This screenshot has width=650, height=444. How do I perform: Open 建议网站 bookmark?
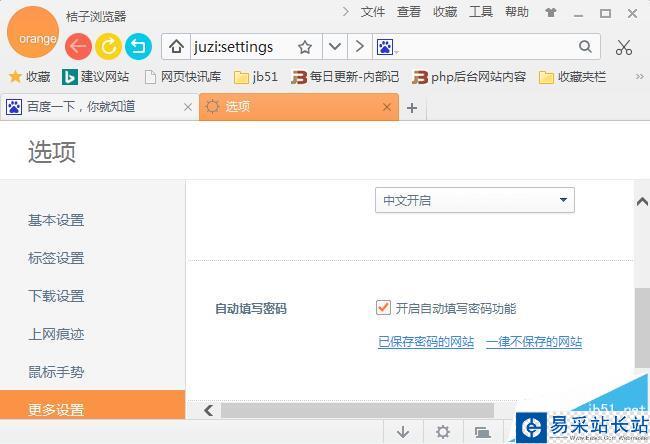95,77
